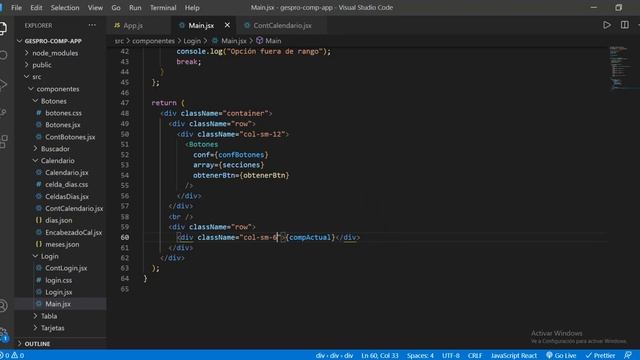Open ContCalendario.jsx in the explorer tree
The image size is (640, 360).
click(x=60, y=208)
